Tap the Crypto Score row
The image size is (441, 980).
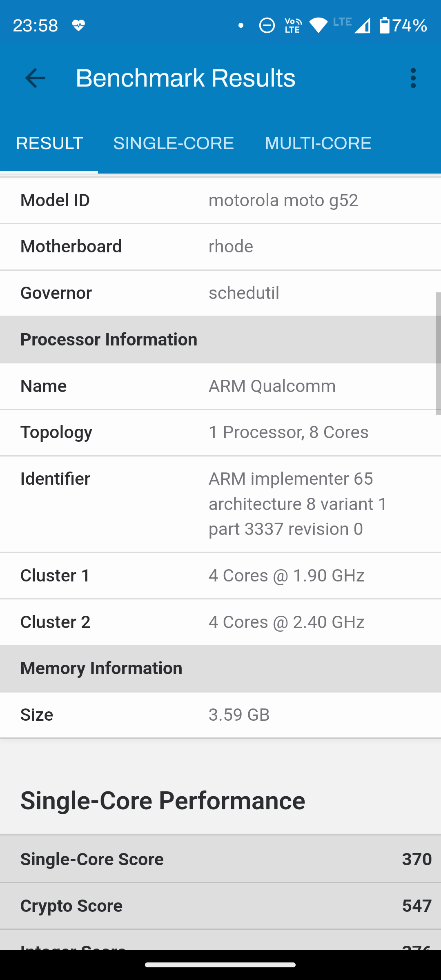click(x=220, y=906)
